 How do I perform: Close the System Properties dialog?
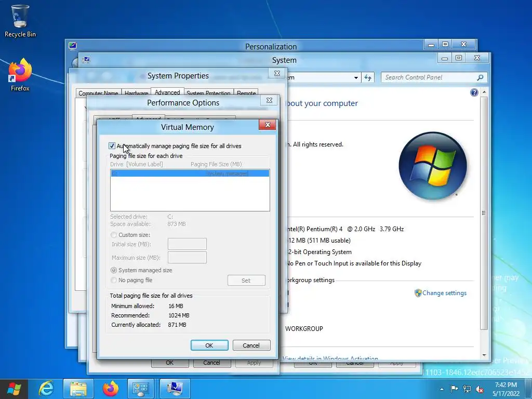pyautogui.click(x=277, y=73)
